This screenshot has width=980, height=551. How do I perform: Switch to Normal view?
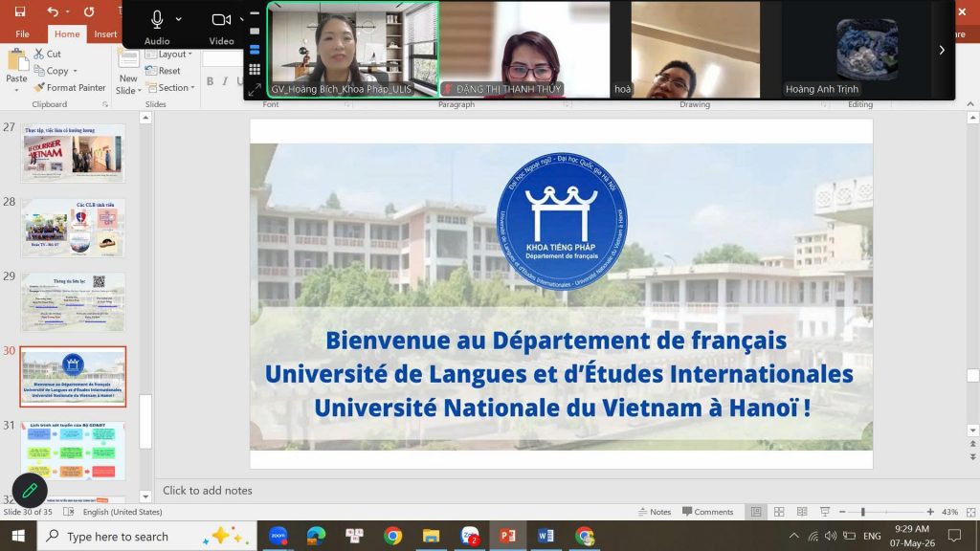point(756,512)
